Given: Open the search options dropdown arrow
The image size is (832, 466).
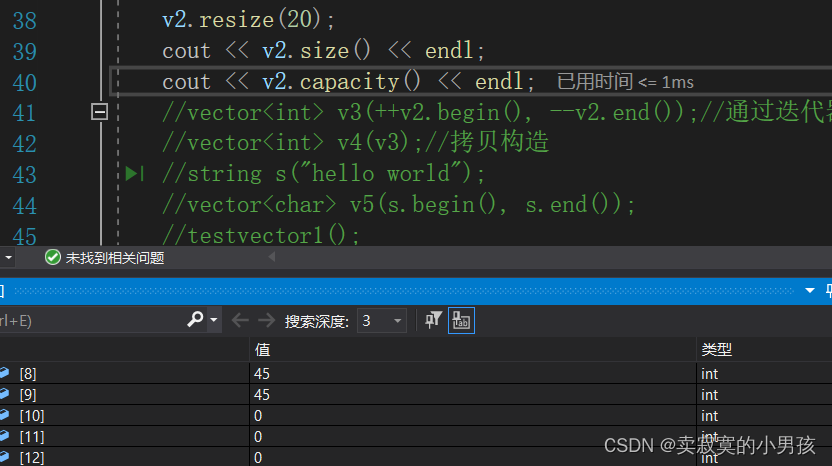Looking at the screenshot, I should [214, 320].
